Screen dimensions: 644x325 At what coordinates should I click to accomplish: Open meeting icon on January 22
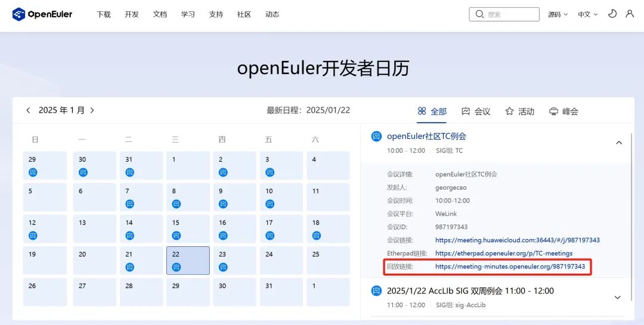click(x=176, y=267)
